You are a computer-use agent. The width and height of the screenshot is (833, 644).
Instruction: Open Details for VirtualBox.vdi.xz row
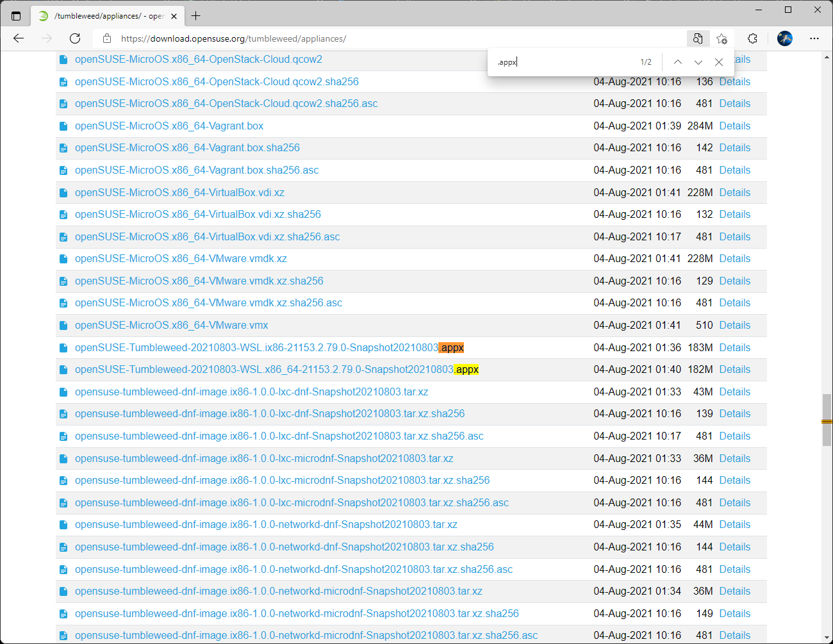[734, 192]
